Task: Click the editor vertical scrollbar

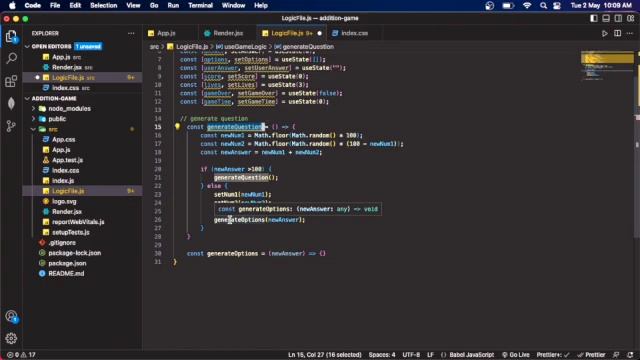Action: pyautogui.click(x=637, y=143)
